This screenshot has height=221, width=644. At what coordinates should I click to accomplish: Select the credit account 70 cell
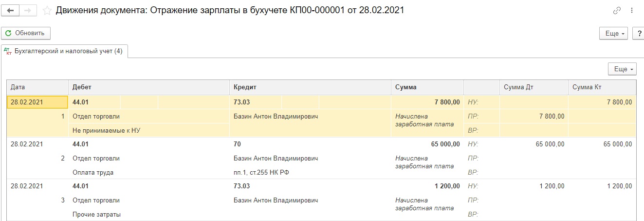(237, 144)
